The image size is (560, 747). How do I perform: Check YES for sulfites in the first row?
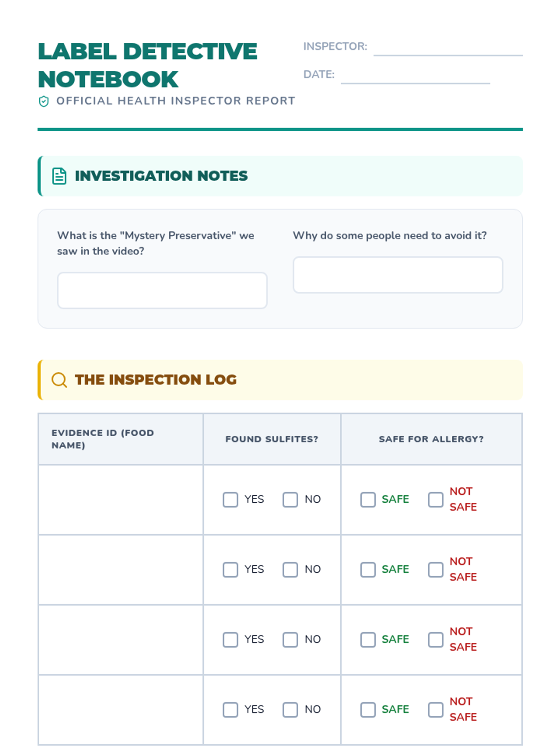[231, 500]
